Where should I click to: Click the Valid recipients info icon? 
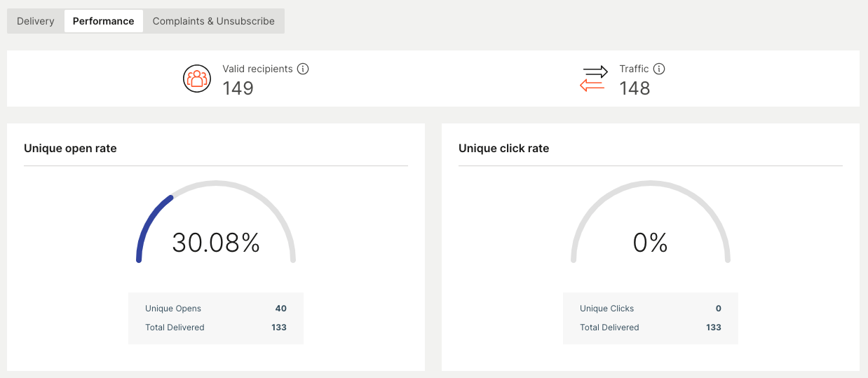pos(303,69)
